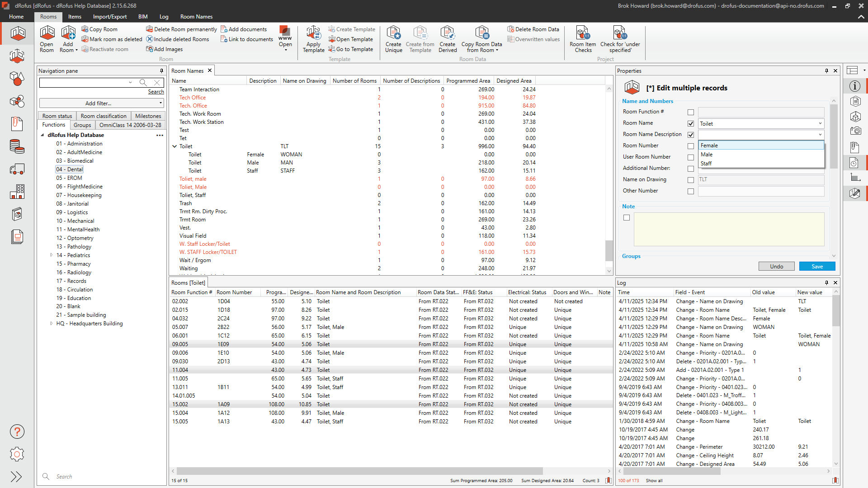The image size is (868, 488).
Task: Enable the Room Number checkbox
Action: (691, 146)
